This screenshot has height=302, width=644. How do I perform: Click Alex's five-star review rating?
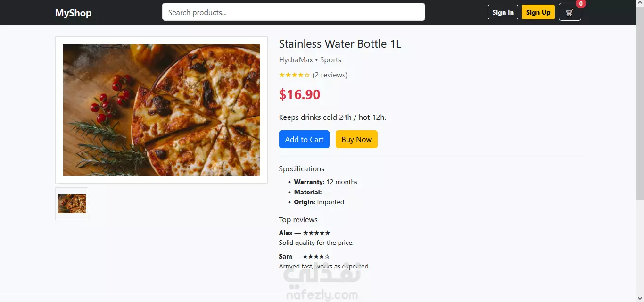[x=316, y=233]
